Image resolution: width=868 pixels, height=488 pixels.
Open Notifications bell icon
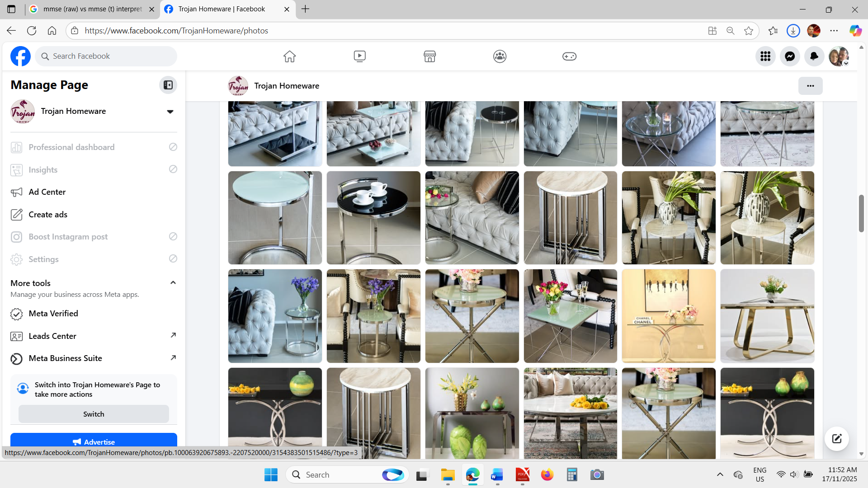coord(814,56)
